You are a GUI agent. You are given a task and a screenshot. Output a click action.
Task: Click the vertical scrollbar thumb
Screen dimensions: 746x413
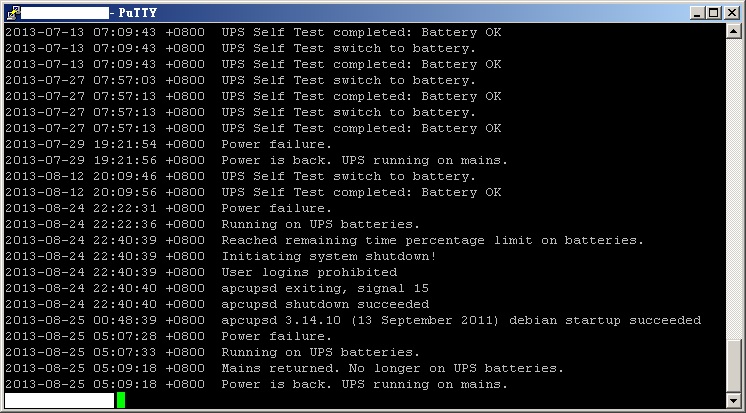tap(735, 366)
